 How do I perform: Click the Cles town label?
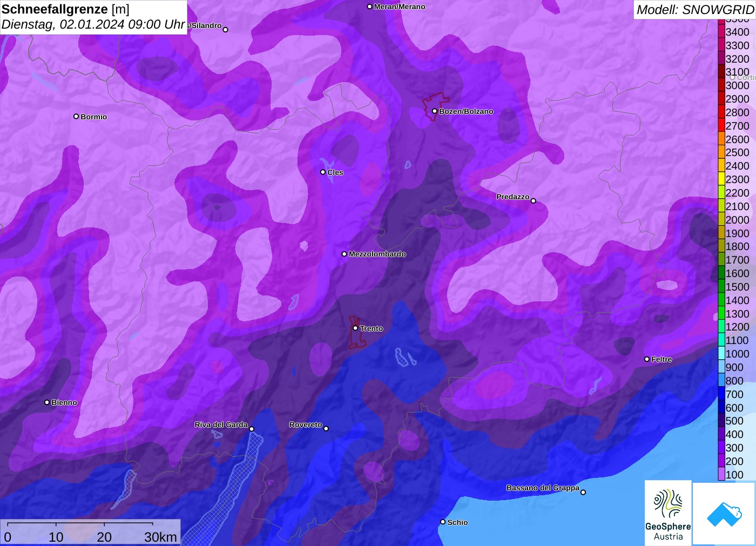click(x=335, y=172)
